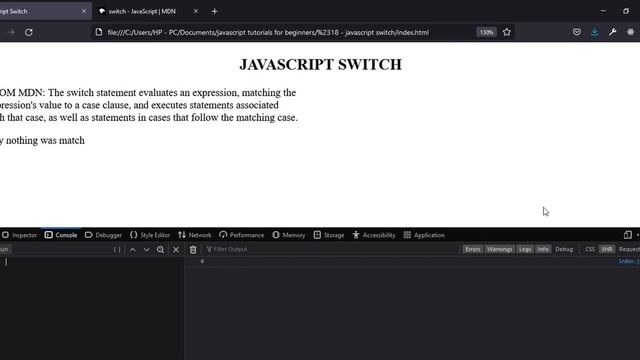Viewport: 640px width, 360px height.
Task: Open a new tab with plus button
Action: [214, 11]
